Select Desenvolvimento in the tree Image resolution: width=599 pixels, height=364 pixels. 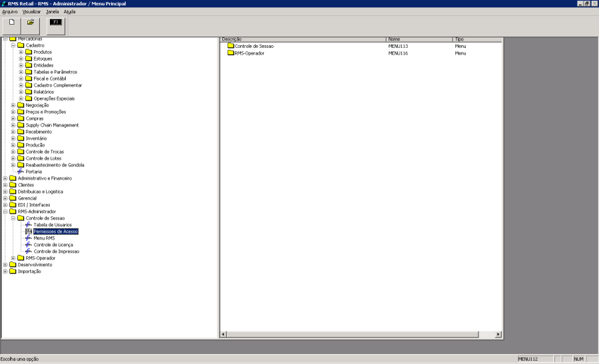(35, 265)
